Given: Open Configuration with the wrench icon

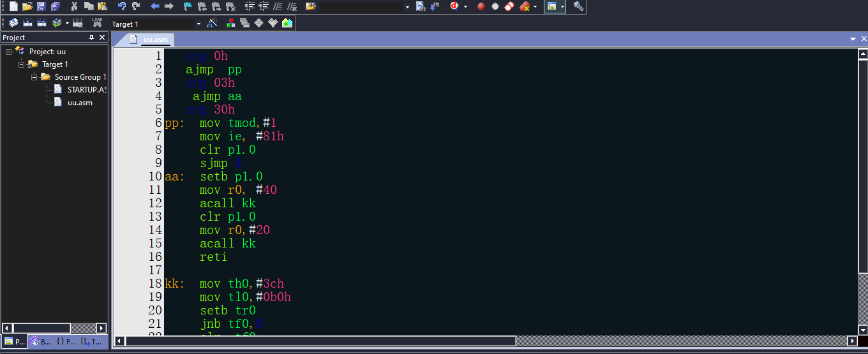Looking at the screenshot, I should (578, 6).
